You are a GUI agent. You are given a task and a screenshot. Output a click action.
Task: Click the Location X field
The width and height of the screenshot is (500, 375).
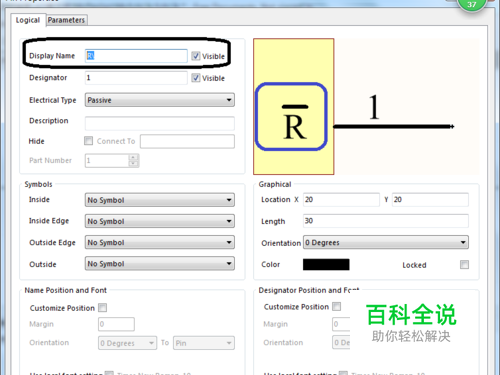341,200
